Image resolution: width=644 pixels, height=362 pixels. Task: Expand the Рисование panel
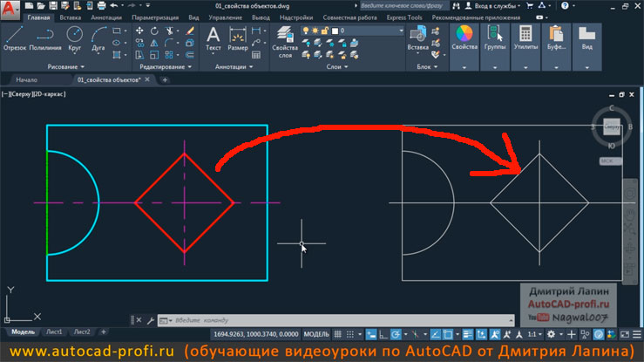65,66
